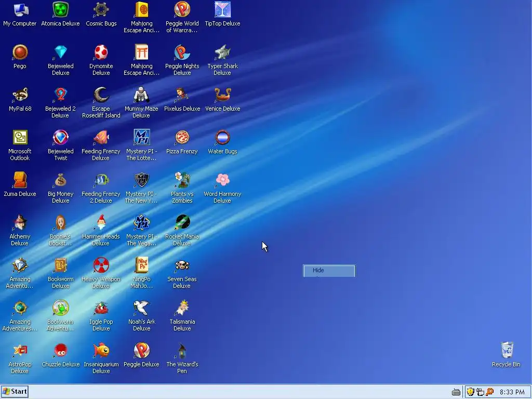Screen dimensions: 532x399
Task: Choose Hide from the context menu
Action: click(x=329, y=270)
